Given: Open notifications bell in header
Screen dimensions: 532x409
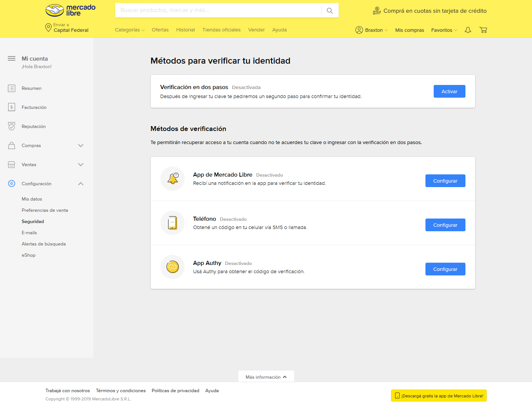Looking at the screenshot, I should [468, 30].
